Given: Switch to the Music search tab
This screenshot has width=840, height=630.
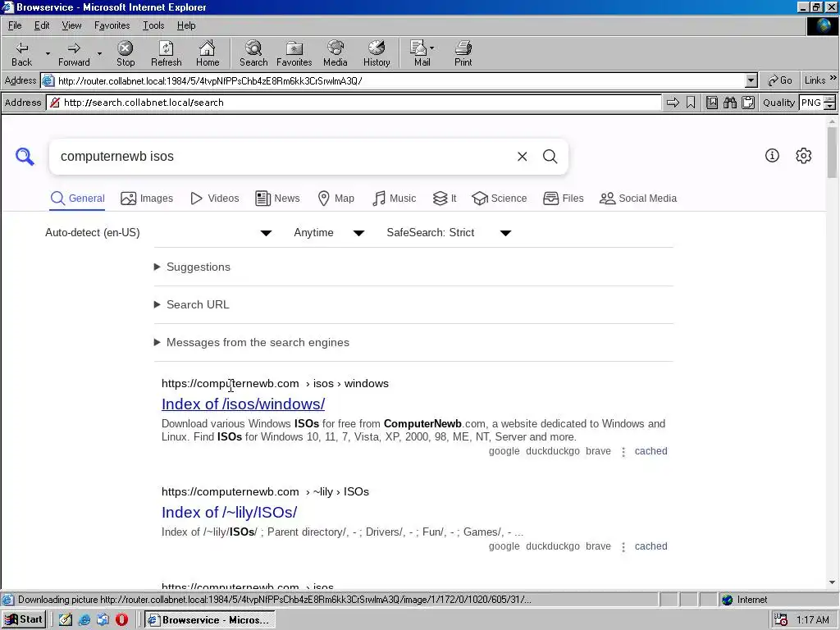Looking at the screenshot, I should click(394, 199).
